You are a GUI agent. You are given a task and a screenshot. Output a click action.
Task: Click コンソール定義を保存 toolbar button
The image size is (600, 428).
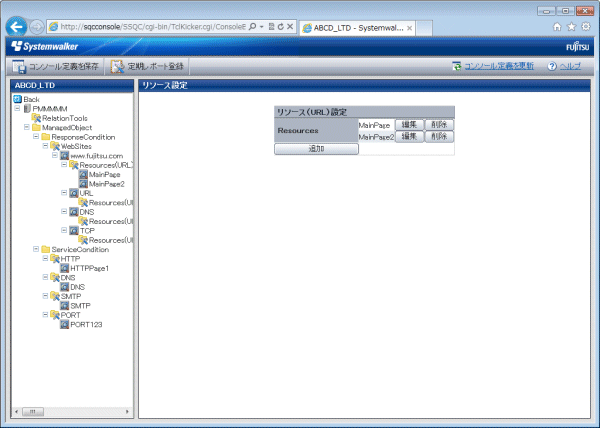pos(55,67)
